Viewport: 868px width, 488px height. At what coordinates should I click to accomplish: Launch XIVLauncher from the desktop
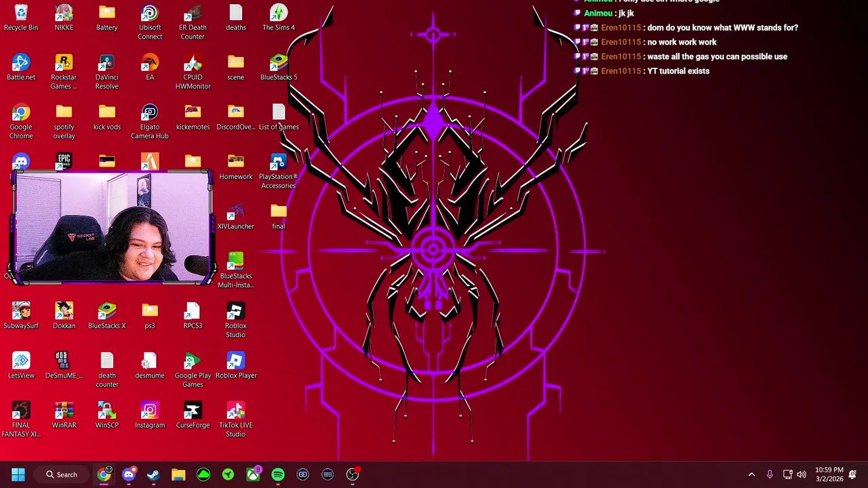point(236,217)
